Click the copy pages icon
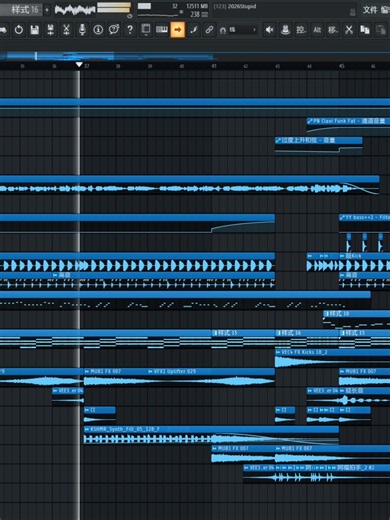390x520 pixels. click(x=365, y=30)
